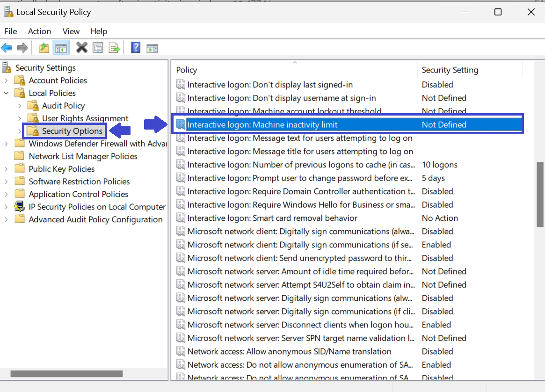Collapse the Local Policies tree node
This screenshot has width=545, height=392.
tap(7, 93)
